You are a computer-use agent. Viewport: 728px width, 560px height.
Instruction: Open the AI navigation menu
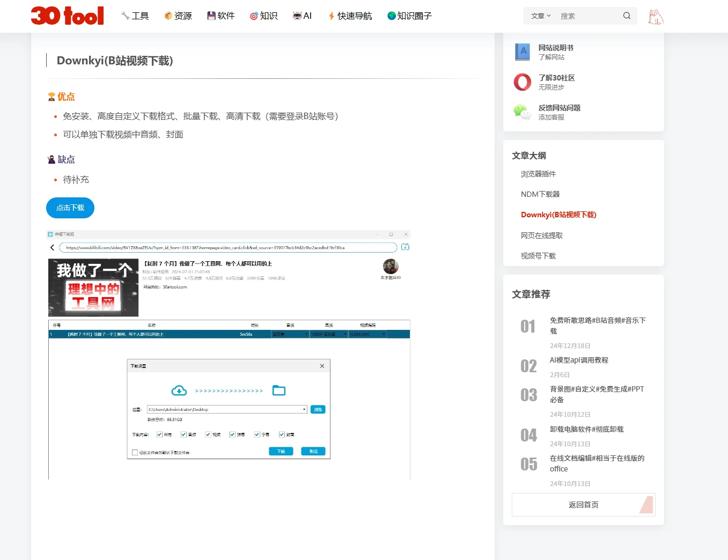302,16
